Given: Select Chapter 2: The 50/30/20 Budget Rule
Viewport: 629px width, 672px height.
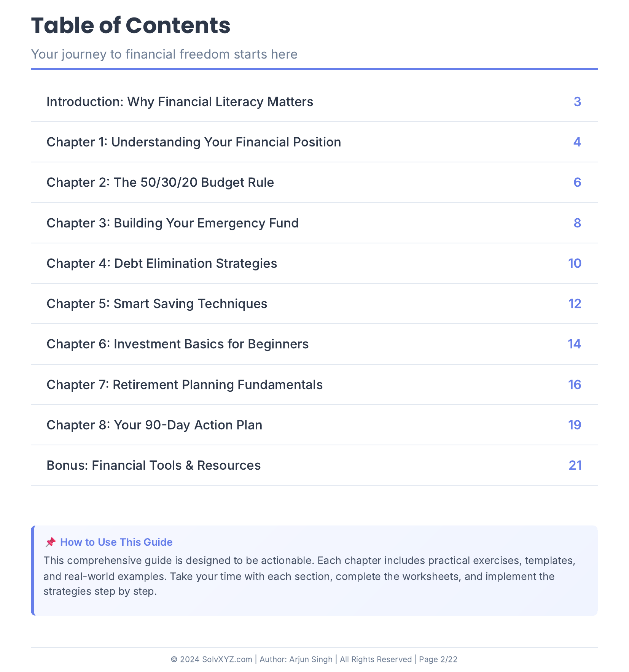Looking at the screenshot, I should coord(160,183).
